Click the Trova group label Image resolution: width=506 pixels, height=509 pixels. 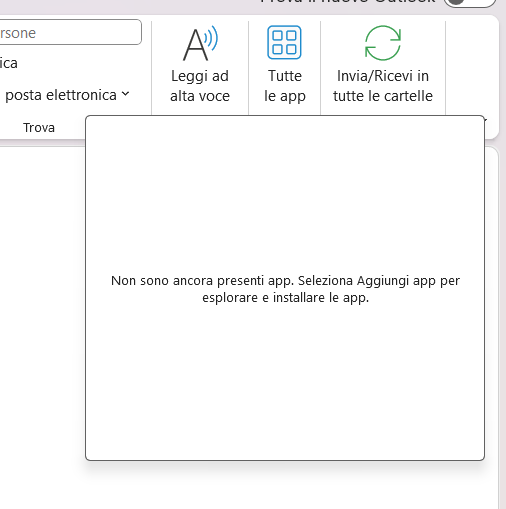click(39, 128)
